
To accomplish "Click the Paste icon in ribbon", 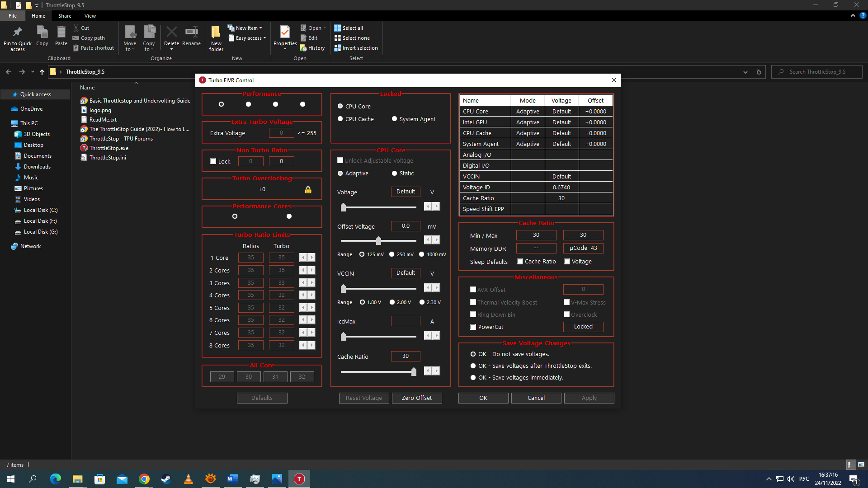I will coord(61,32).
